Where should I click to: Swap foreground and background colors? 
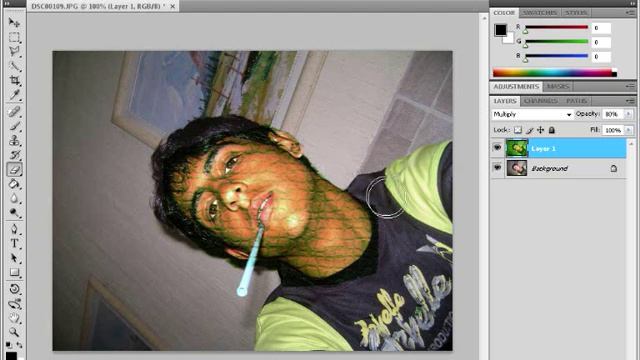point(19,345)
